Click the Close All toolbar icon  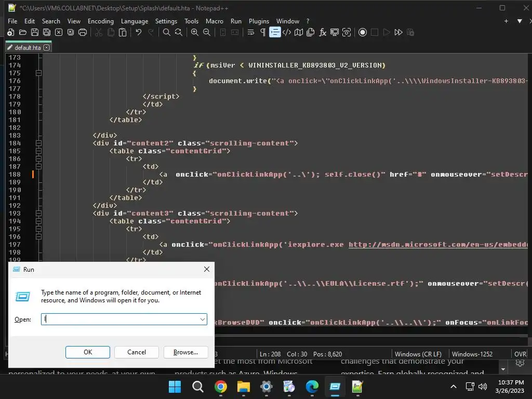point(71,33)
